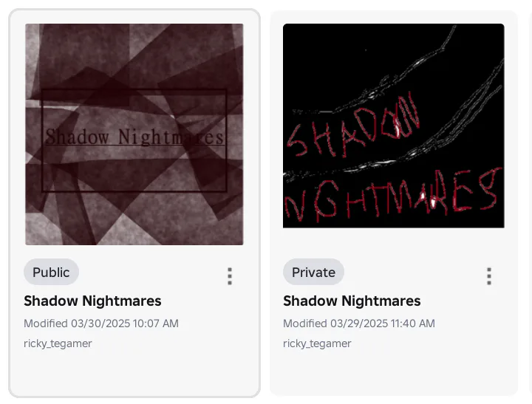Select the Private card via blank area below username

394,373
